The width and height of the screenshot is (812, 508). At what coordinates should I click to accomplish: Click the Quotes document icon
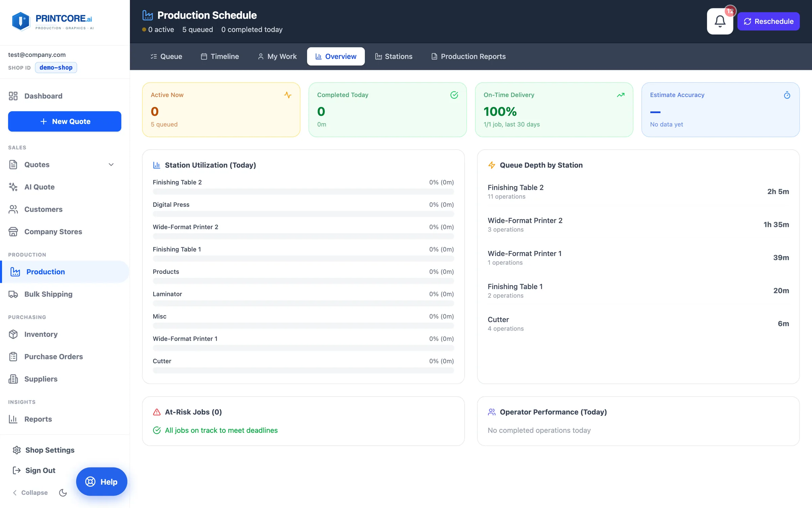tap(13, 165)
